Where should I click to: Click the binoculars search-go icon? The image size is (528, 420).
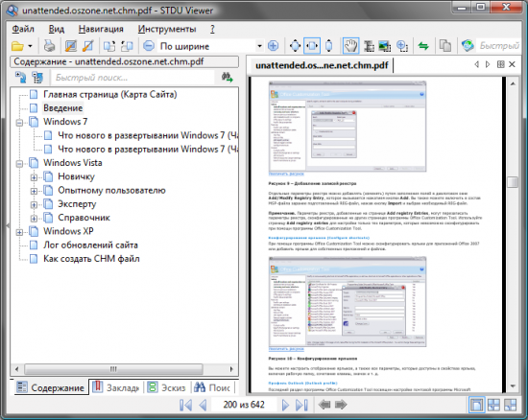click(x=227, y=78)
